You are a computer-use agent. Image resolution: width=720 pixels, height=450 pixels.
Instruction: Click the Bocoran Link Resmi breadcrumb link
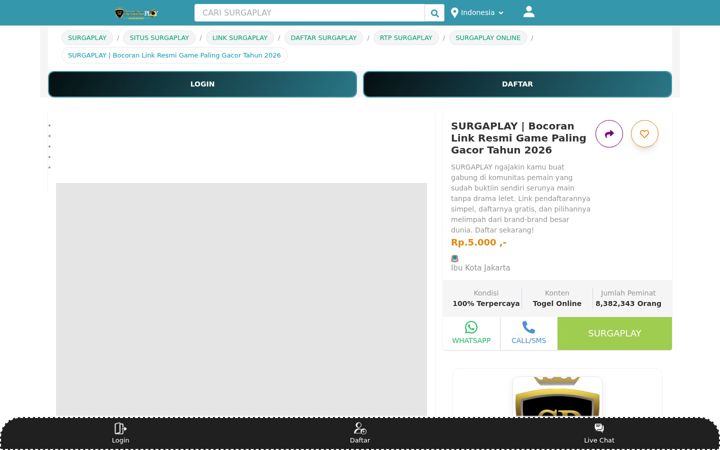174,55
